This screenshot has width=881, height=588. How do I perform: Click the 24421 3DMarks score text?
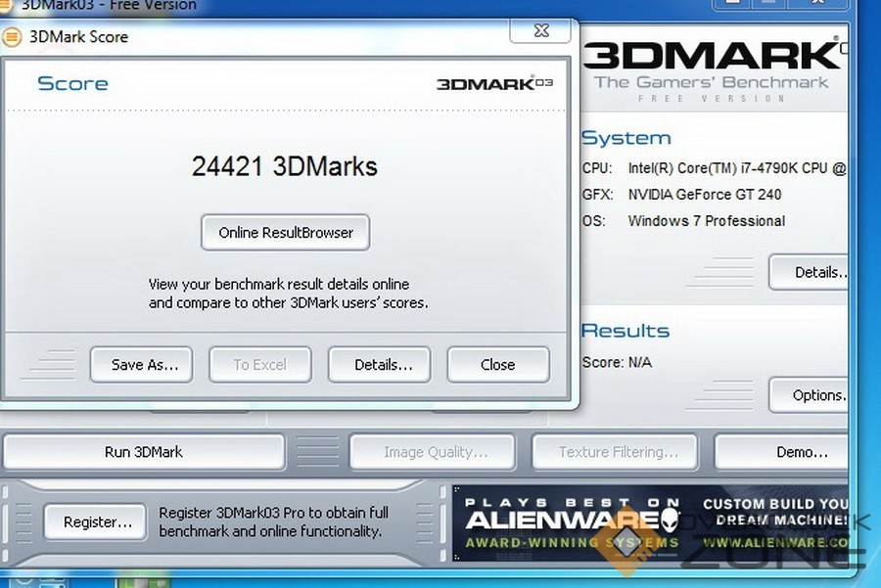[285, 166]
